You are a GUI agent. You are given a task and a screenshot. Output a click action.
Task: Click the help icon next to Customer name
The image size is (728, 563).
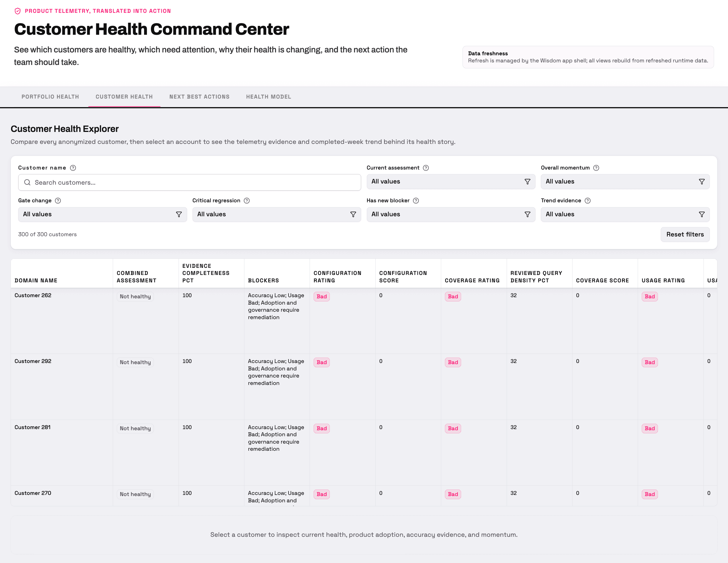[x=73, y=168]
